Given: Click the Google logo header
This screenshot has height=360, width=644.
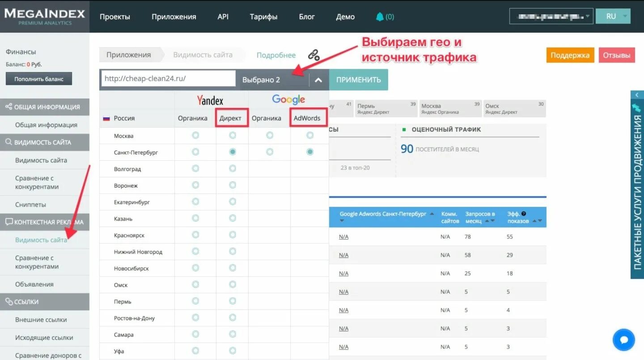Looking at the screenshot, I should 288,99.
